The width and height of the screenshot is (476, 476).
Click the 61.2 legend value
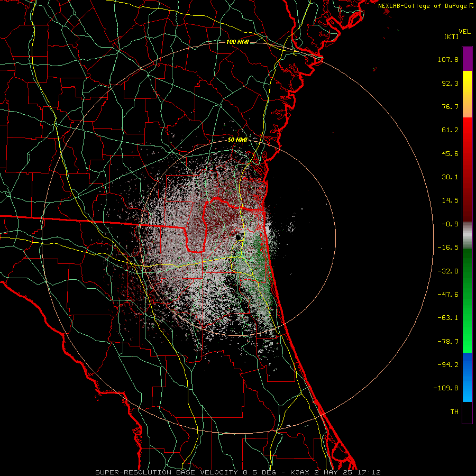click(x=450, y=130)
